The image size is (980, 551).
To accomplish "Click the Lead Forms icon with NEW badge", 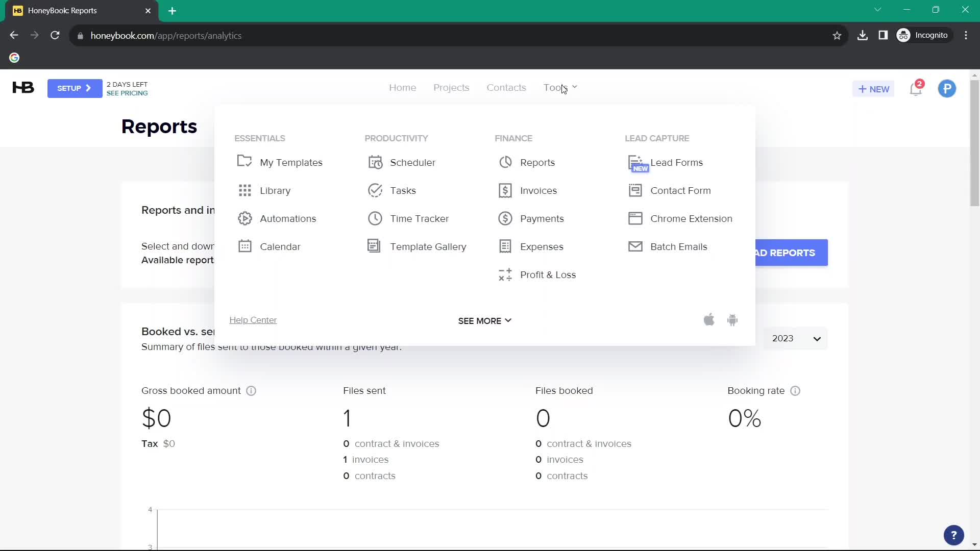I will [x=638, y=163].
